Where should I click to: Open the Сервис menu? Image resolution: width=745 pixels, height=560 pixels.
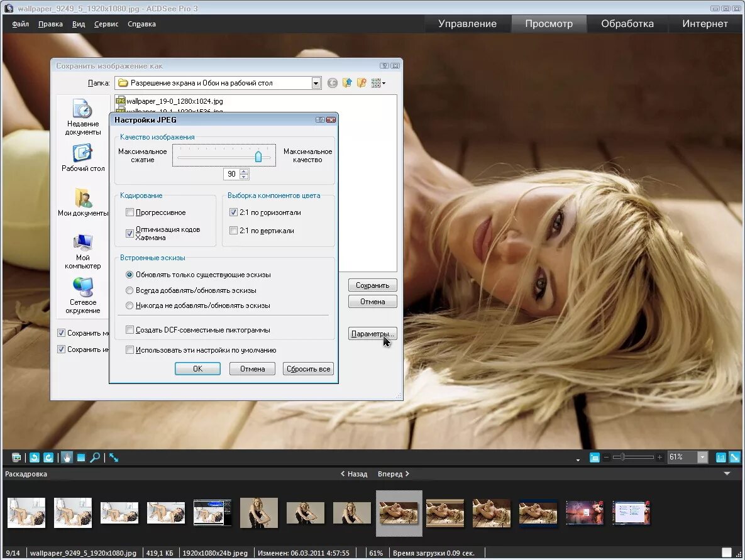pyautogui.click(x=106, y=24)
